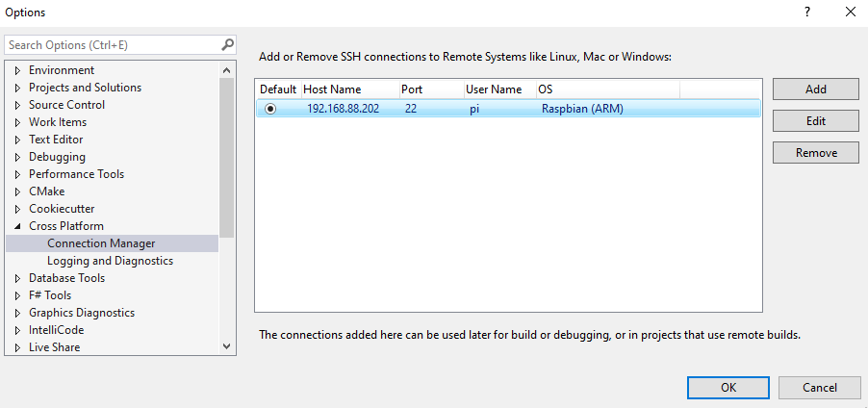Expand the Debugging node

click(x=17, y=157)
